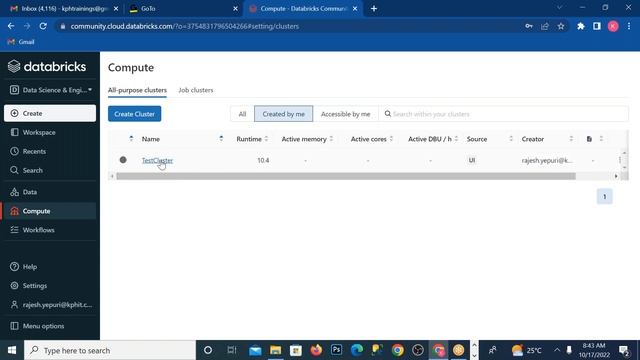Click the horizontal scrollbar right arrow
Viewport: 640px width, 360px height.
pos(616,176)
